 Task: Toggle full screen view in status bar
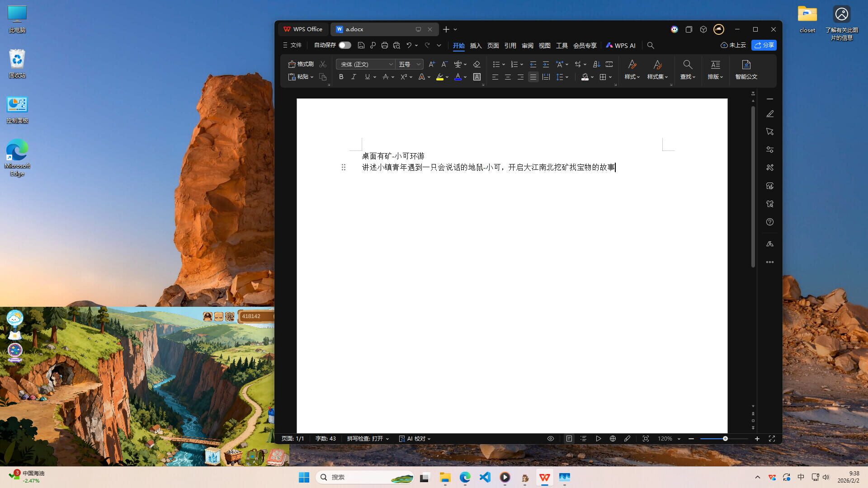(x=772, y=438)
